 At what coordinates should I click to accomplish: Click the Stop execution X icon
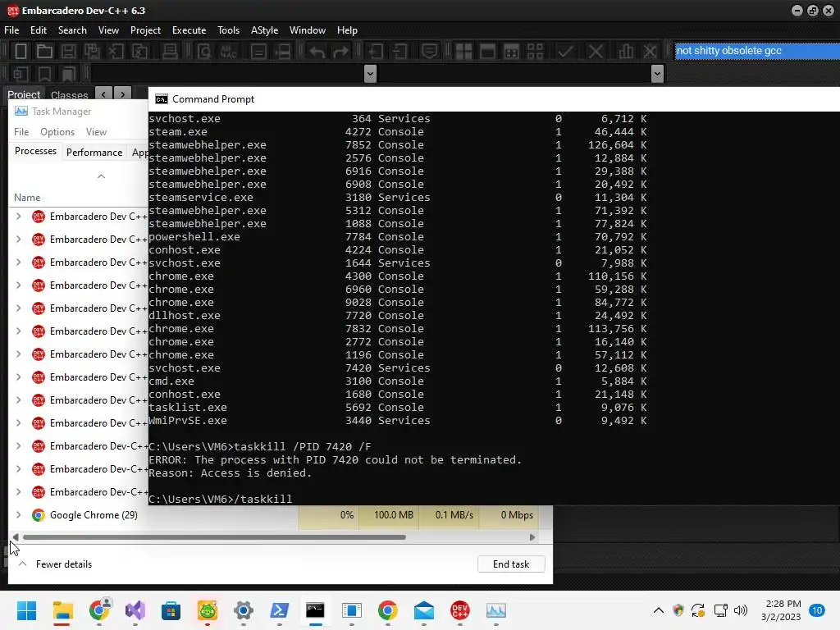tap(596, 52)
